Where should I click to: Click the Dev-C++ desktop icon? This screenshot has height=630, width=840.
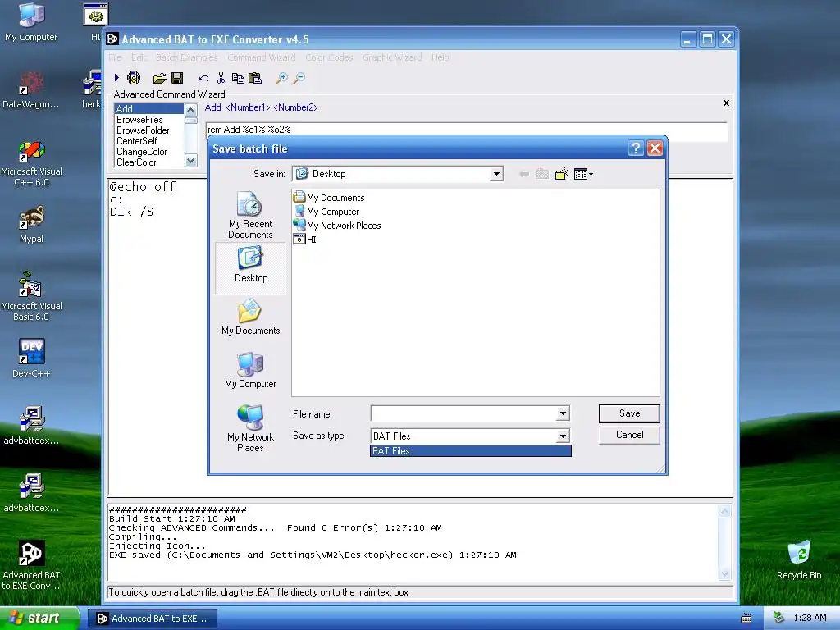(31, 358)
